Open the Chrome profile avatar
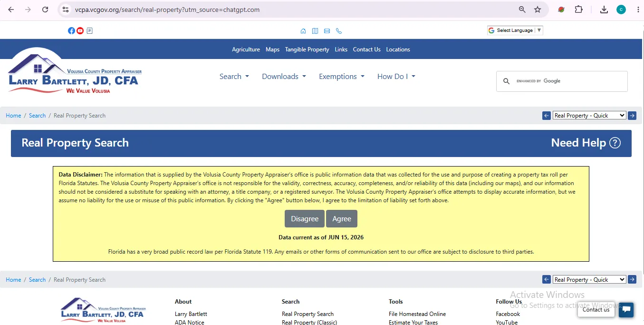 [621, 10]
